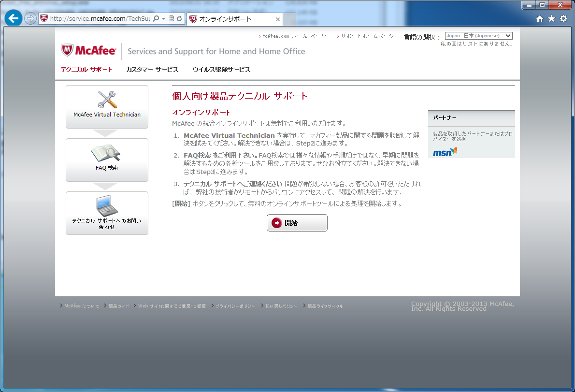Maximize the browser window
575x392 pixels.
[x=542, y=5]
